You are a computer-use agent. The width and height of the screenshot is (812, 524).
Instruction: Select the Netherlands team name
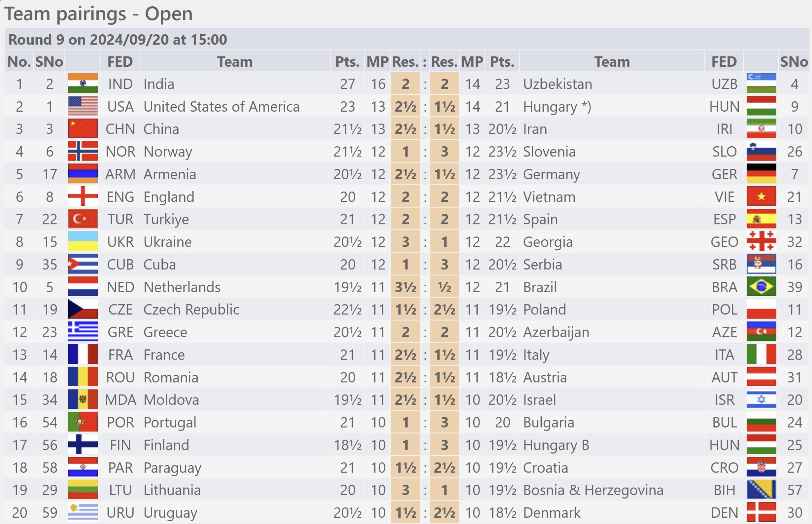[182, 287]
